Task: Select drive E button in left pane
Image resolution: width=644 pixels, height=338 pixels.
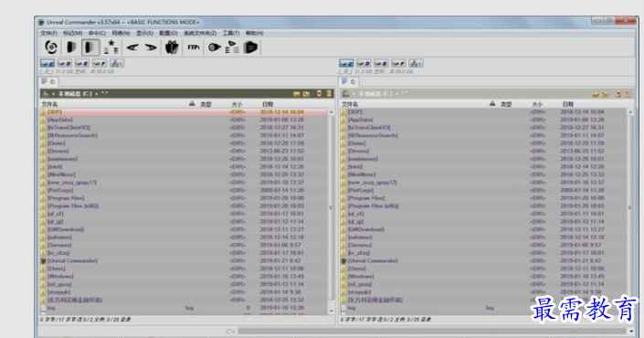Action: tap(81, 63)
